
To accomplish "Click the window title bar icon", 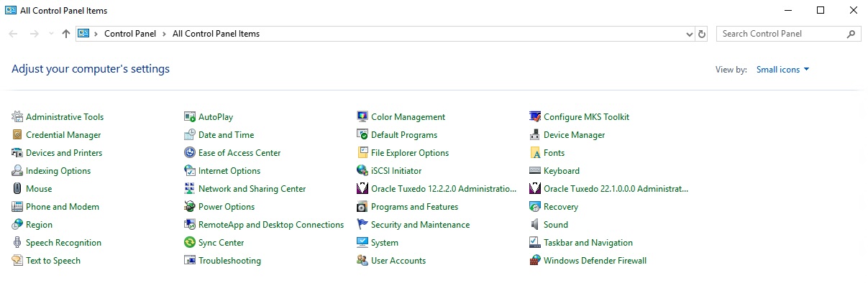I will [x=11, y=11].
